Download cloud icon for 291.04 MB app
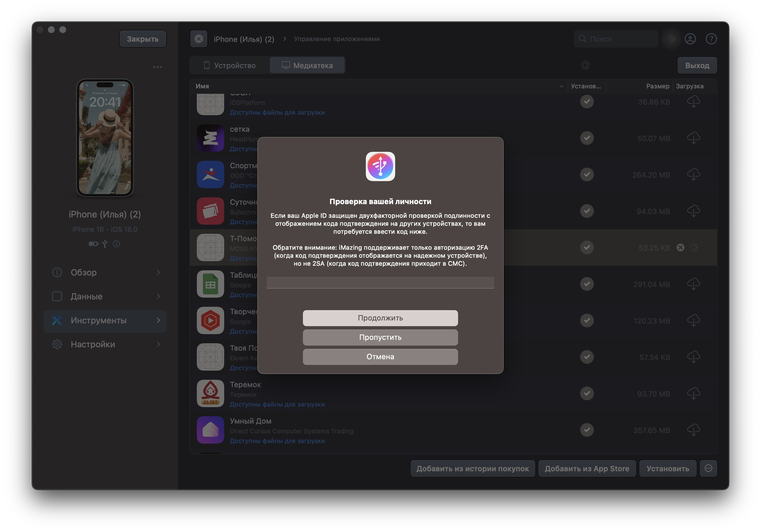The width and height of the screenshot is (761, 532). pos(693,284)
